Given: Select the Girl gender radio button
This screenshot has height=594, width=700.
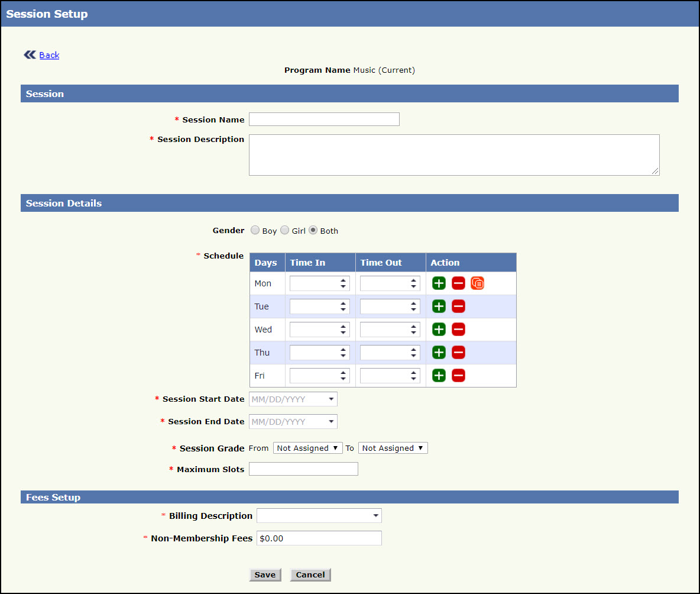Looking at the screenshot, I should [284, 230].
